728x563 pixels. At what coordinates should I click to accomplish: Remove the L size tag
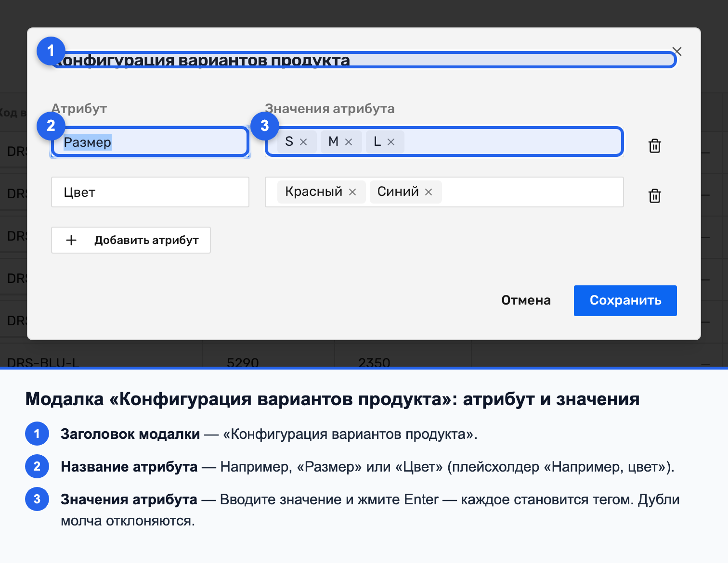pos(391,142)
